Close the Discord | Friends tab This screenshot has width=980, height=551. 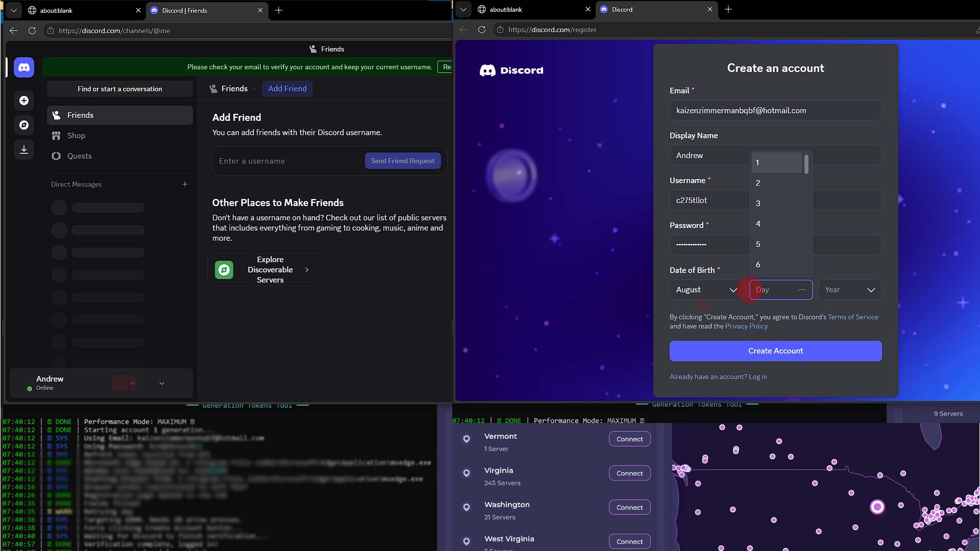pyautogui.click(x=260, y=10)
